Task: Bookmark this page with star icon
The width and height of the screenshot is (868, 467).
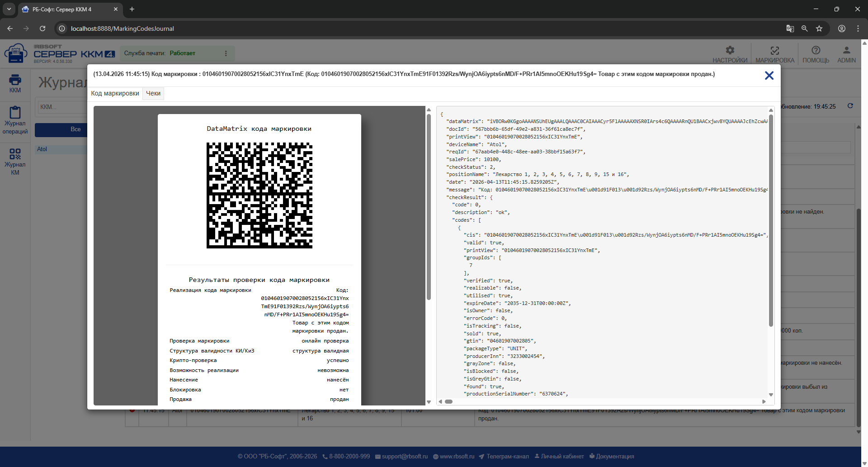Action: pos(819,29)
